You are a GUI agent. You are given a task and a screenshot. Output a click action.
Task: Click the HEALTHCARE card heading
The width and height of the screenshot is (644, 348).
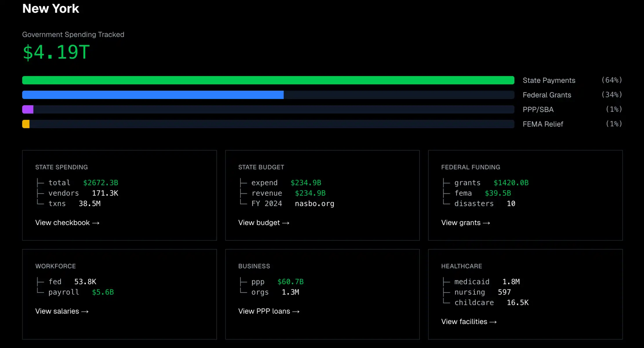pyautogui.click(x=461, y=266)
